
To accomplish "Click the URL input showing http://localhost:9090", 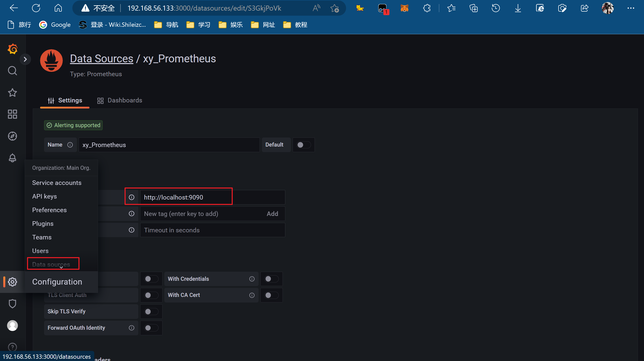I will click(212, 197).
